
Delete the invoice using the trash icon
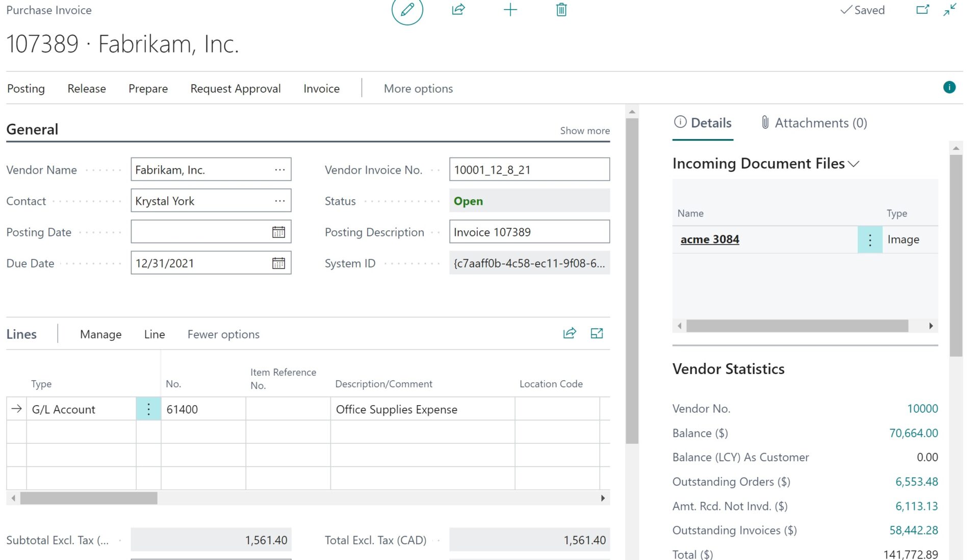point(561,10)
